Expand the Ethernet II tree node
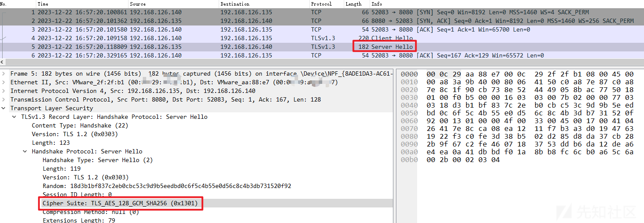The width and height of the screenshot is (644, 223). click(x=4, y=83)
